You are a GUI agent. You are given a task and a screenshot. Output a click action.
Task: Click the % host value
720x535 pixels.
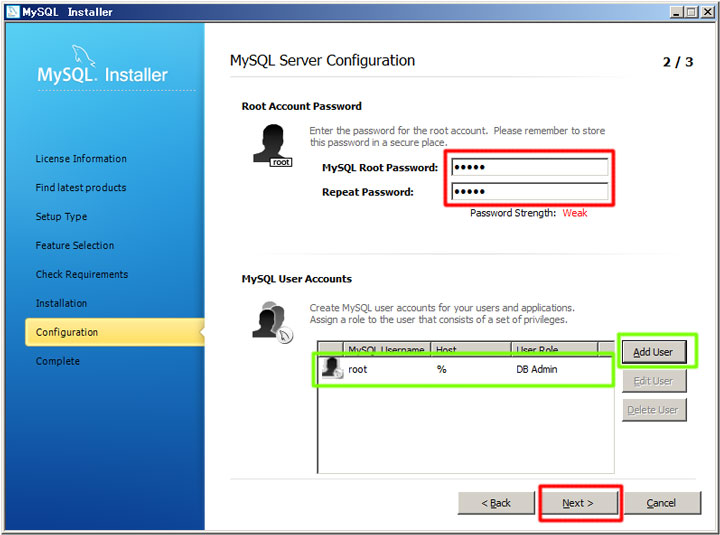(442, 369)
